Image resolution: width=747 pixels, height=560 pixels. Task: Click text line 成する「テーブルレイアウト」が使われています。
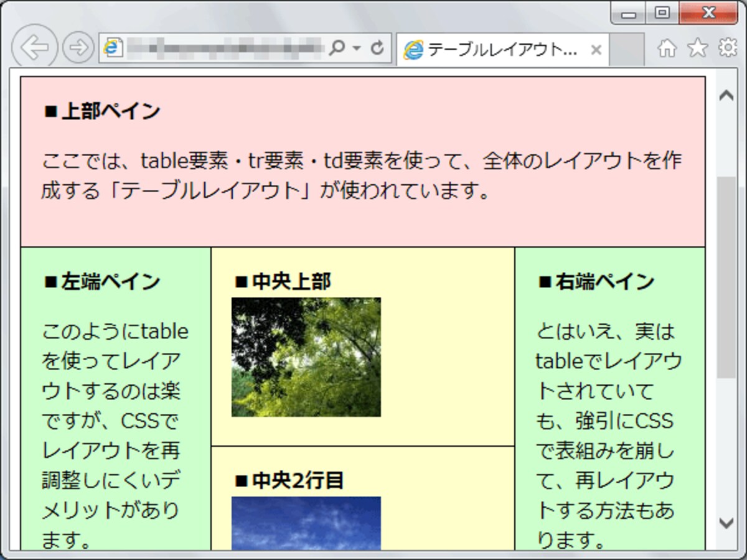[265, 191]
